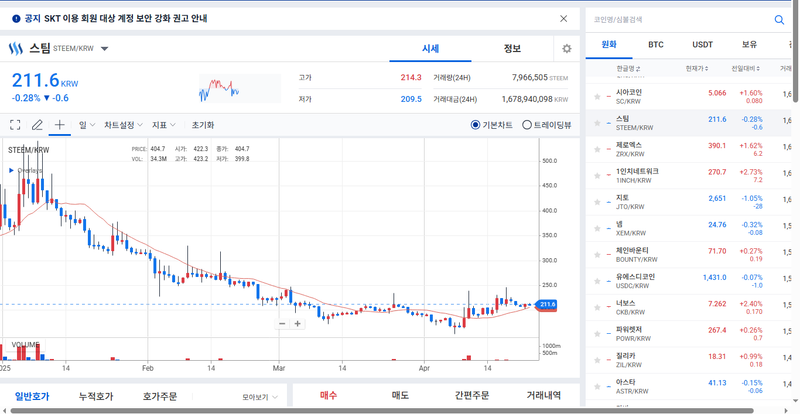Close the SKT notice banner
The height and width of the screenshot is (414, 800).
(x=563, y=19)
